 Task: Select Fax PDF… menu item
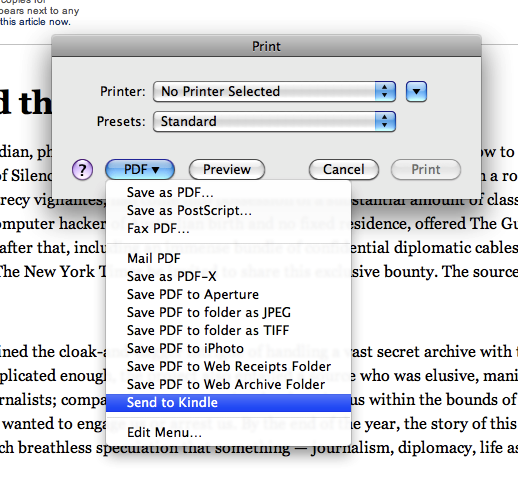(x=228, y=228)
